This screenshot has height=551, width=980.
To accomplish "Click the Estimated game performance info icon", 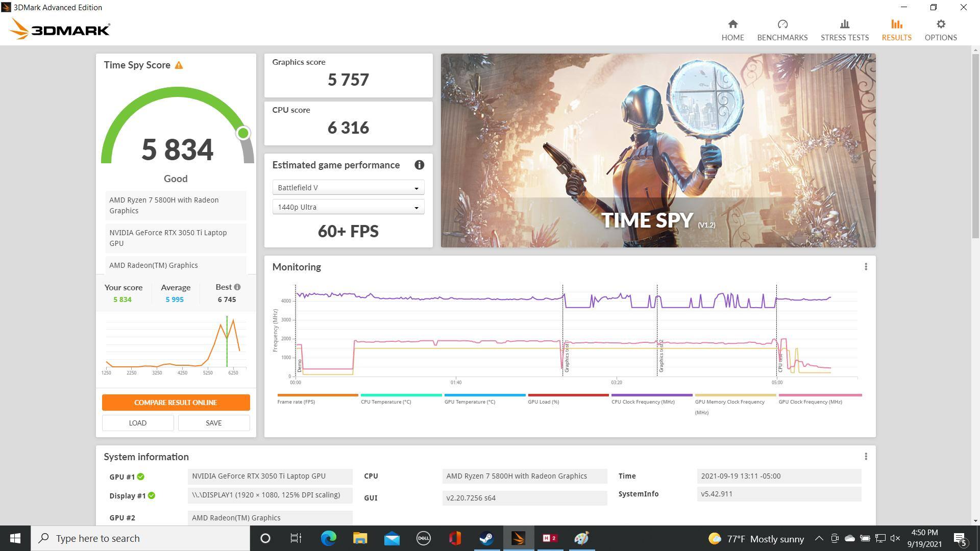I will [419, 165].
